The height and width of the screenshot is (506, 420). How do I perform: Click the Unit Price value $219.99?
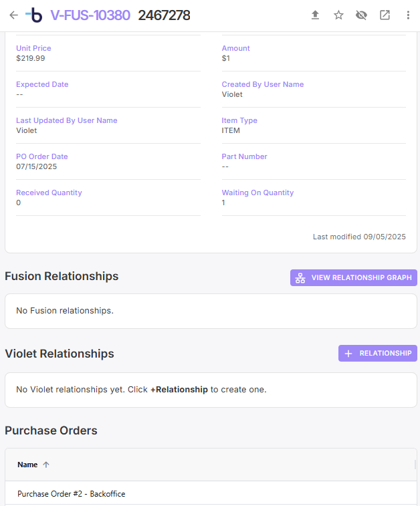click(31, 58)
